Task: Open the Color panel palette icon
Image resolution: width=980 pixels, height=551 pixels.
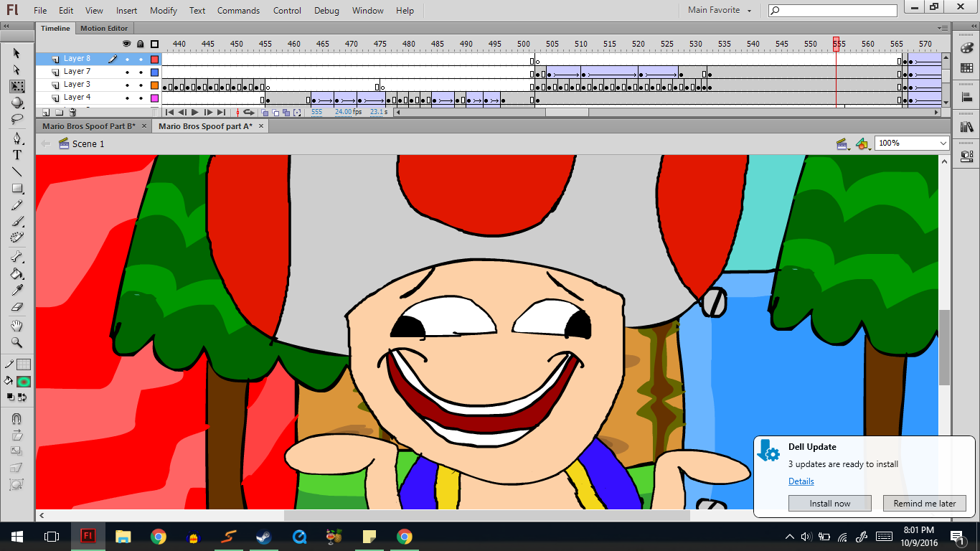Action: (x=966, y=48)
